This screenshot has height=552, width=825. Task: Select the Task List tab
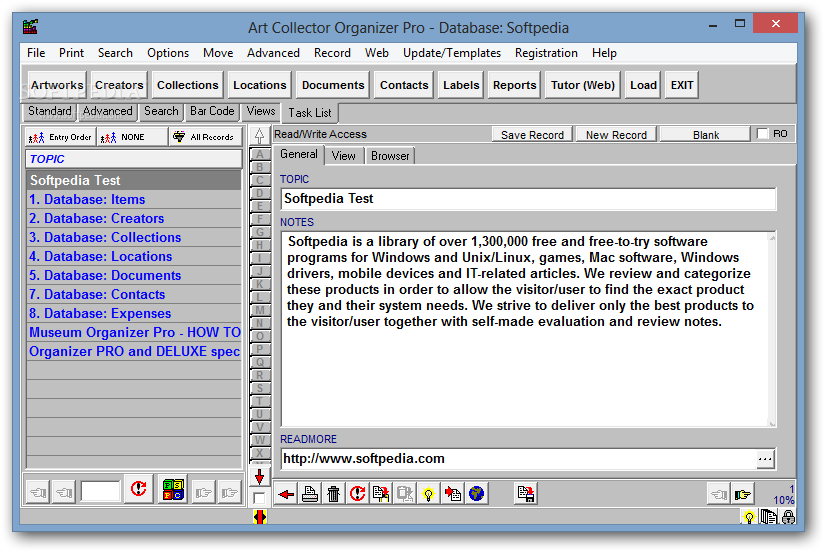pyautogui.click(x=310, y=113)
